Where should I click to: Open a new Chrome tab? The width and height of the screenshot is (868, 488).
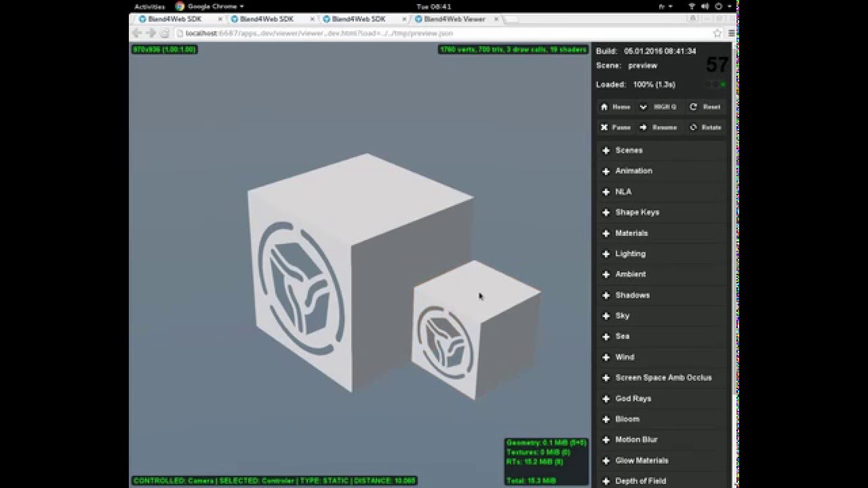pyautogui.click(x=511, y=20)
